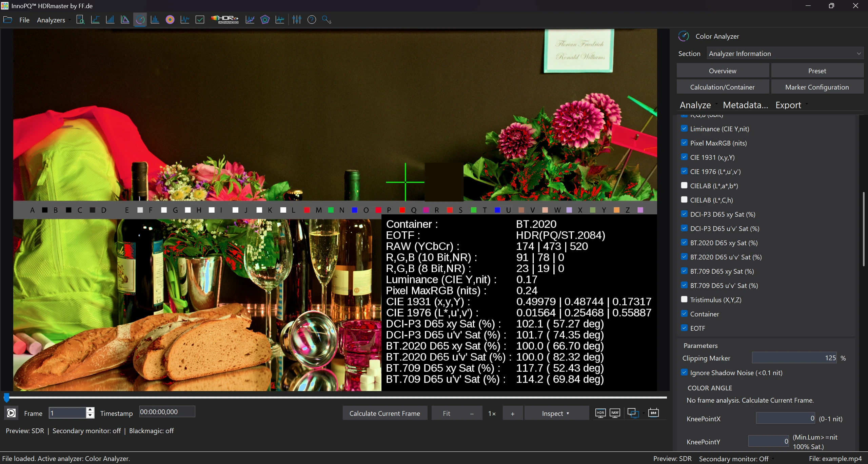Open secondary monitor dropdown arrow near BM icon
This screenshot has height=464, width=868.
pyautogui.click(x=643, y=413)
